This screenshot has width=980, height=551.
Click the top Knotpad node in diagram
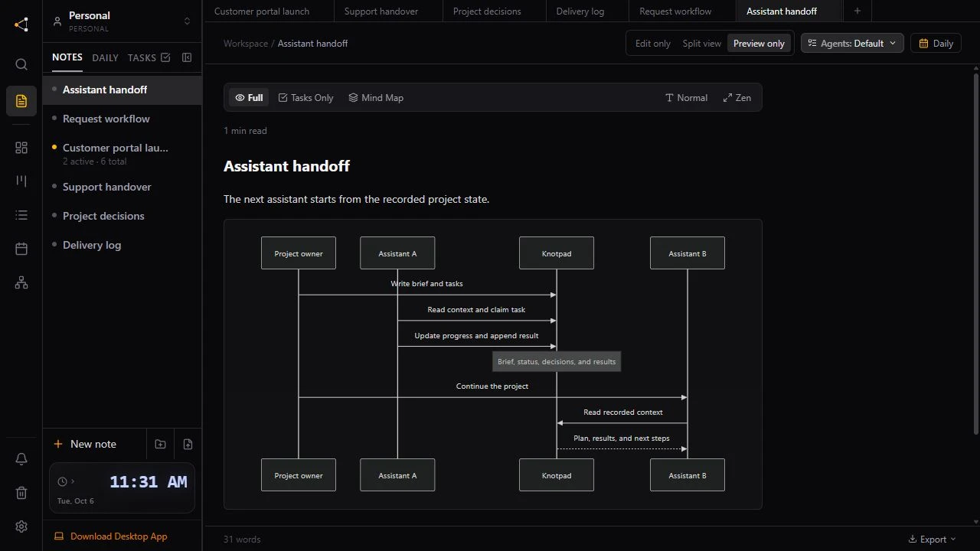pyautogui.click(x=557, y=253)
